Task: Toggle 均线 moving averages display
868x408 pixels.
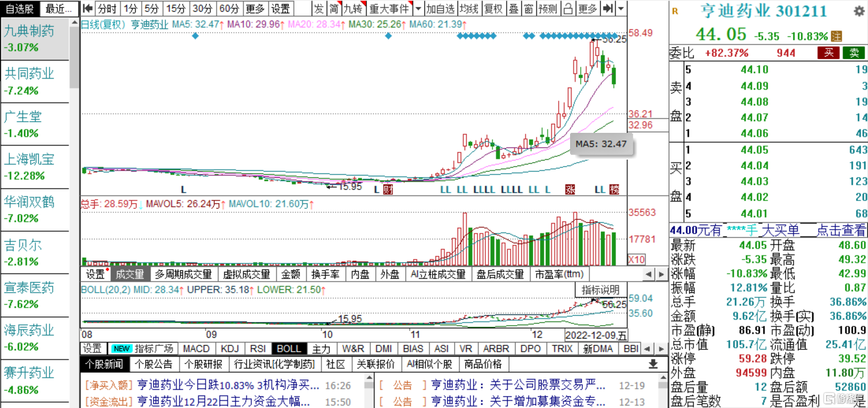Action: pos(469,8)
